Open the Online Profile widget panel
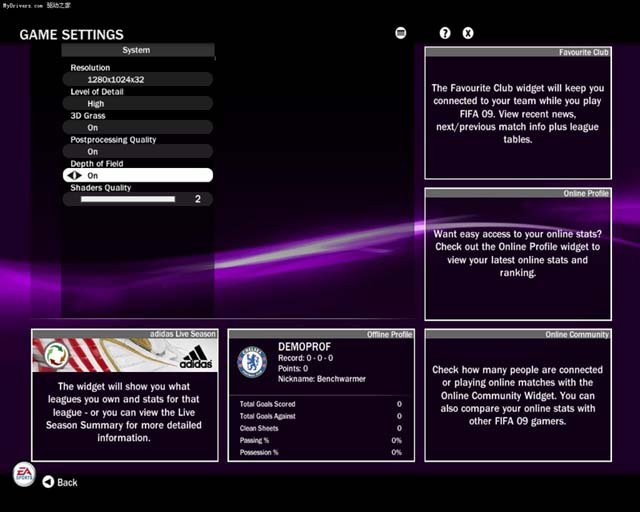The image size is (640, 512). [518, 254]
